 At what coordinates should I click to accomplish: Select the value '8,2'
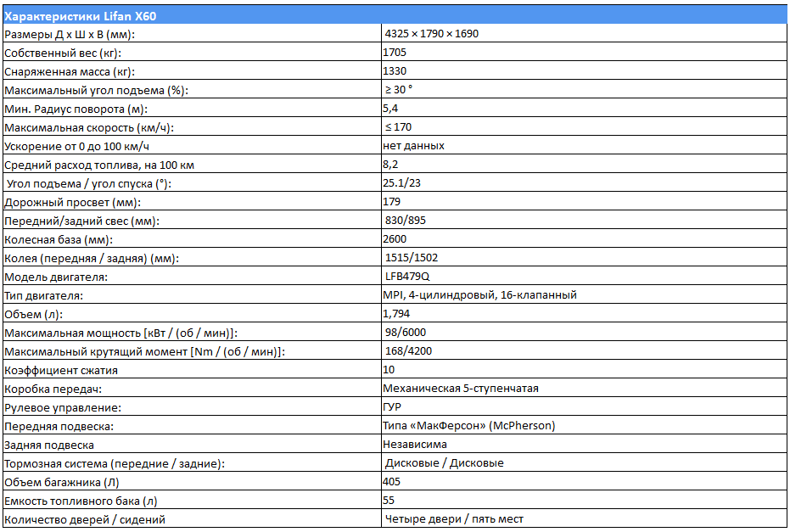tap(390, 165)
